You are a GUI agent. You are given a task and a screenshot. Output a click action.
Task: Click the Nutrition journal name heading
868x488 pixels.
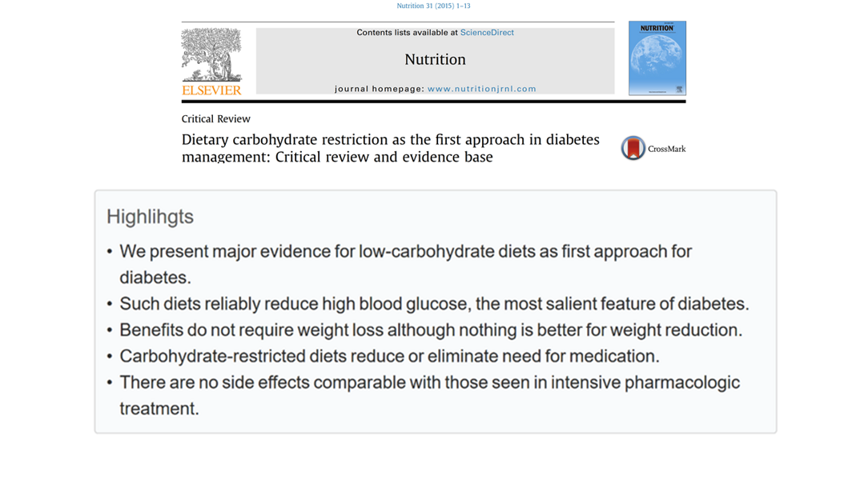click(x=435, y=60)
